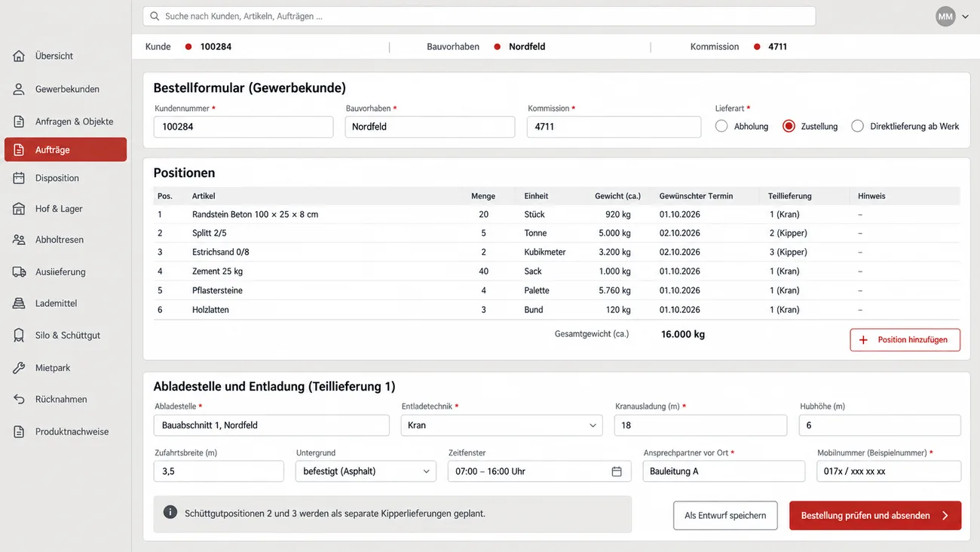Click the Disposition calendar icon
980x552 pixels.
(19, 178)
